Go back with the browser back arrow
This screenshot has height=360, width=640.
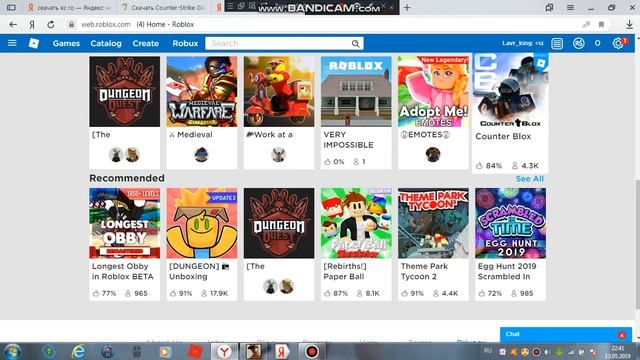(13, 24)
